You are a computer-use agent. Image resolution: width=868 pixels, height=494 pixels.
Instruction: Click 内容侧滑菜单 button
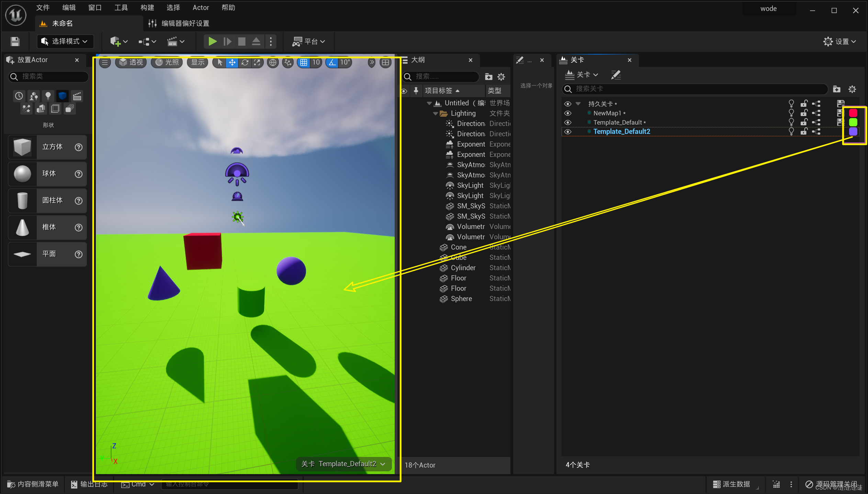coord(33,484)
